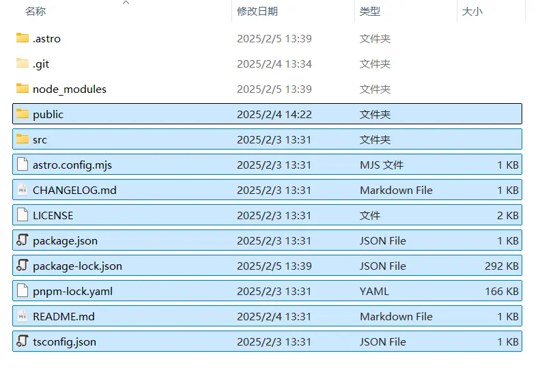Viewport: 540px width, 392px height.
Task: Click the package.json file icon
Action: (x=23, y=240)
